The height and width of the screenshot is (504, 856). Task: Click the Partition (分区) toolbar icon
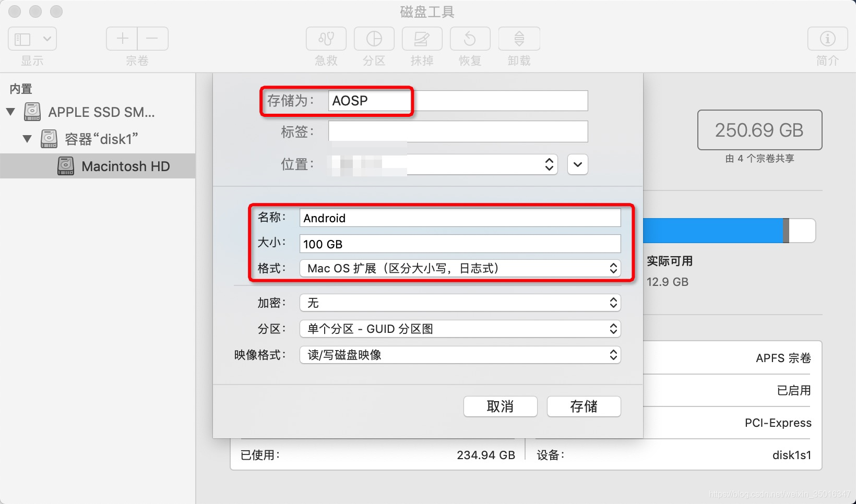click(x=374, y=39)
